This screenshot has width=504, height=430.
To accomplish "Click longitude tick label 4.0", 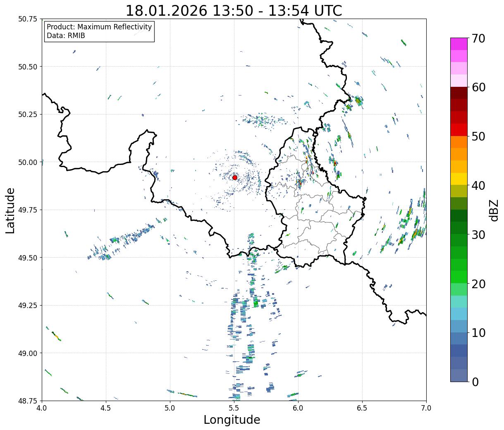I will coord(42,408).
